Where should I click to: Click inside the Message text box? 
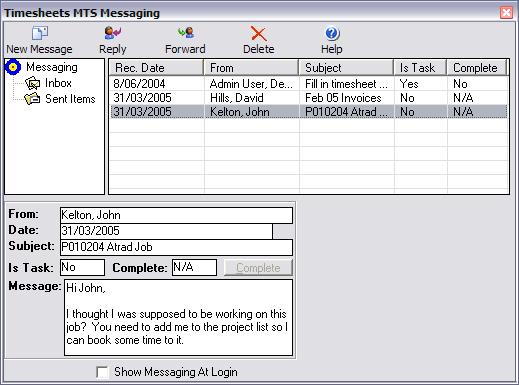click(178, 317)
